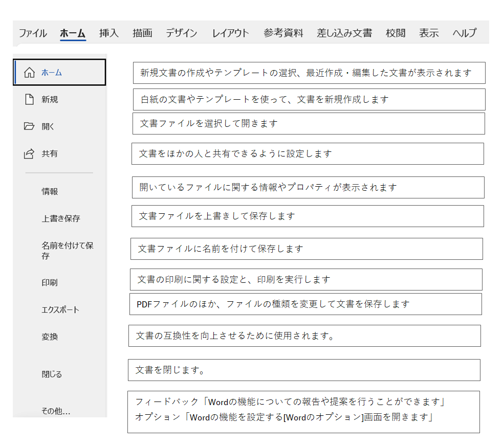Image resolution: width=504 pixels, height=446 pixels.
Task: Expand その他... at sidebar bottom
Action: (56, 411)
